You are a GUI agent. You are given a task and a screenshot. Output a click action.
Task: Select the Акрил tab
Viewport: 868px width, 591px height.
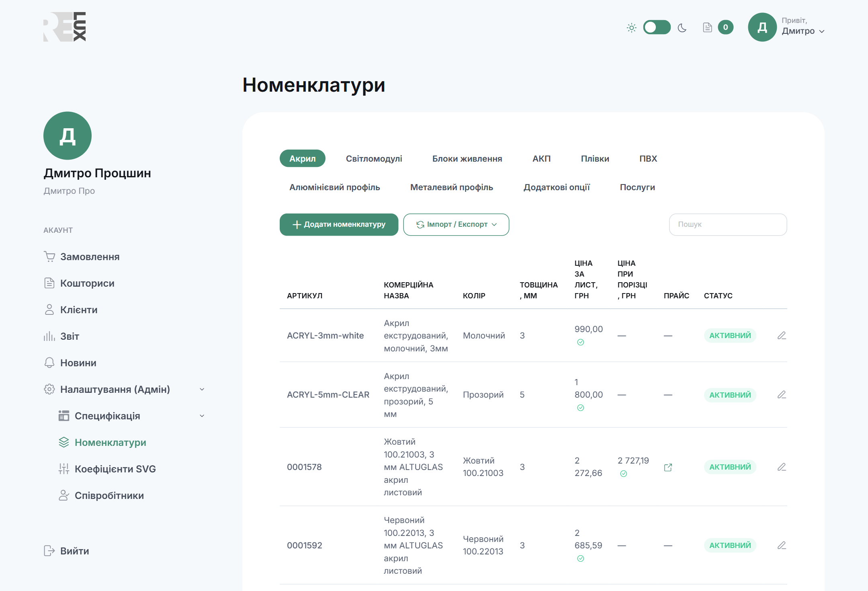[302, 158]
